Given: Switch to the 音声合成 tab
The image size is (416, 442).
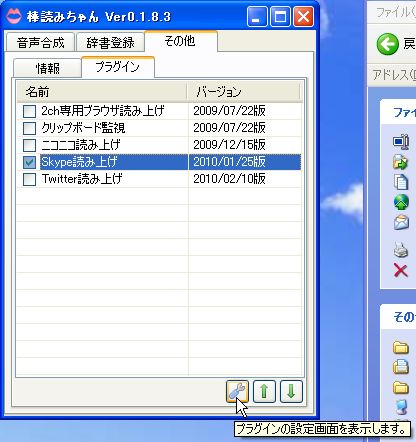Looking at the screenshot, I should pos(40,43).
